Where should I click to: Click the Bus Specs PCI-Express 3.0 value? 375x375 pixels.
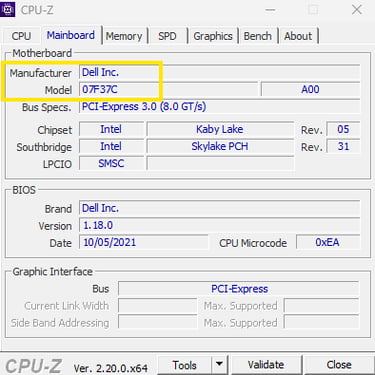[219, 107]
